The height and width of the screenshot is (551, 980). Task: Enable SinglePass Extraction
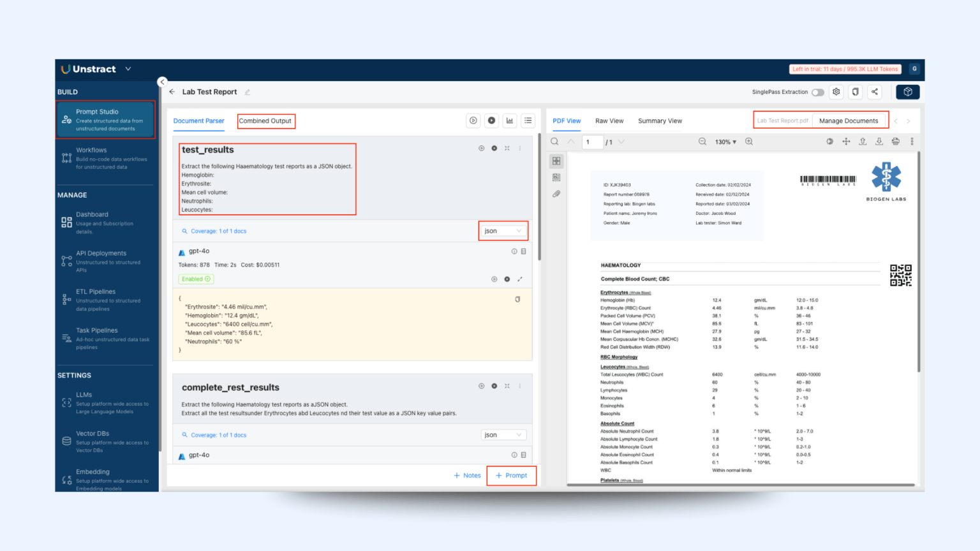pos(817,92)
